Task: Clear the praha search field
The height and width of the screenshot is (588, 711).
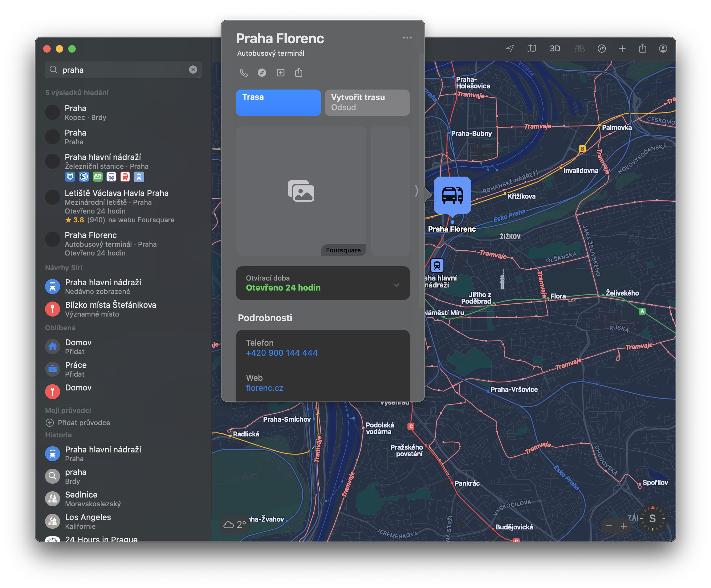Action: coord(193,70)
